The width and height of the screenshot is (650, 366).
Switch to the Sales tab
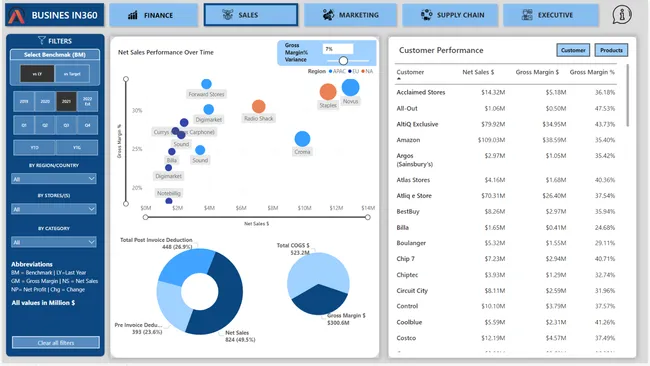coord(251,15)
